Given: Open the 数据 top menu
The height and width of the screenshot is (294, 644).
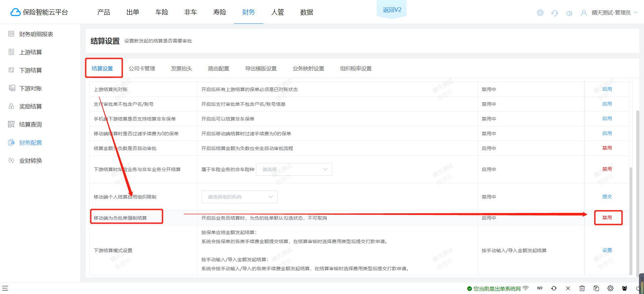Looking at the screenshot, I should (x=307, y=12).
